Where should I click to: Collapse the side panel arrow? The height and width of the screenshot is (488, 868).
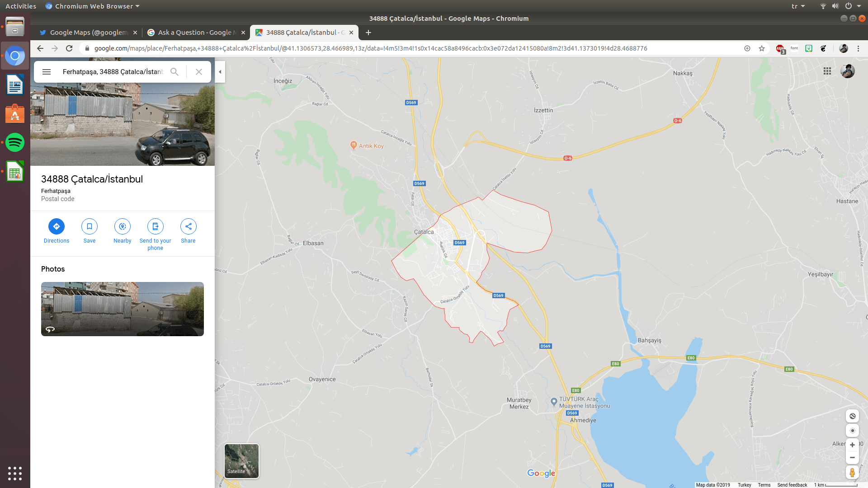220,72
